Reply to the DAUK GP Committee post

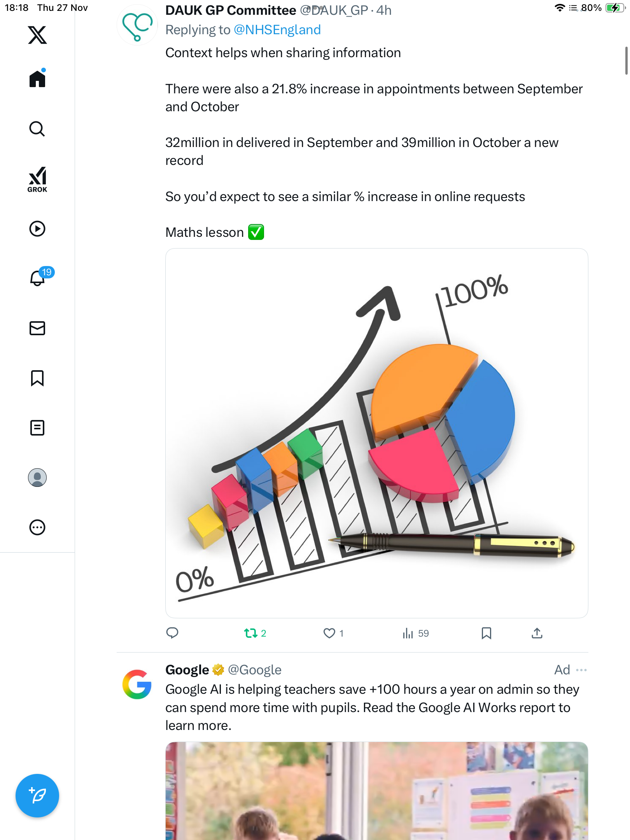(172, 633)
